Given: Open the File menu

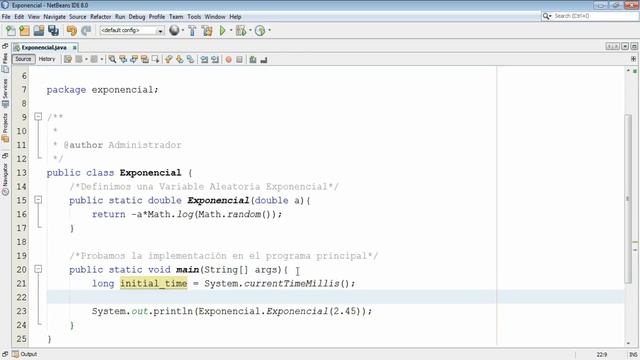Looking at the screenshot, I should click(6, 17).
